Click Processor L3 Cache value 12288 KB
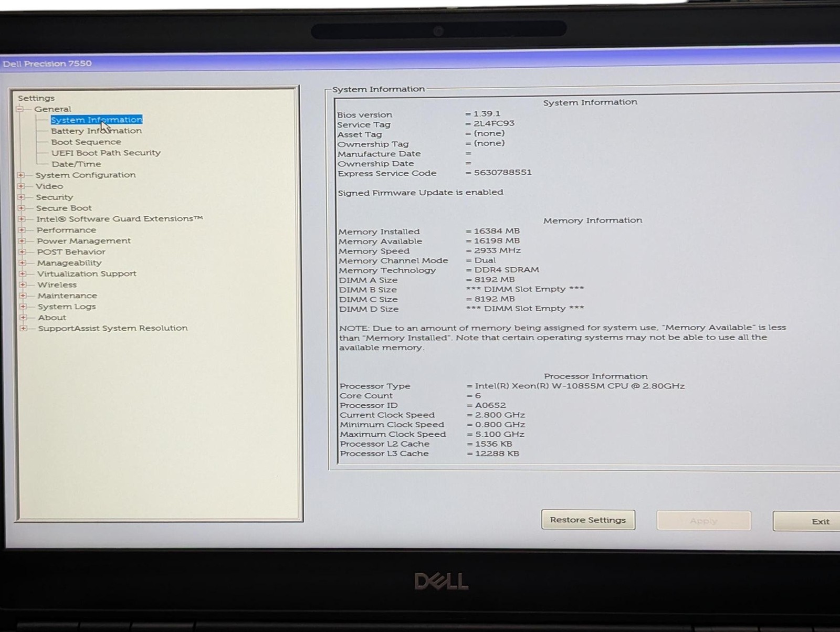 (x=497, y=454)
